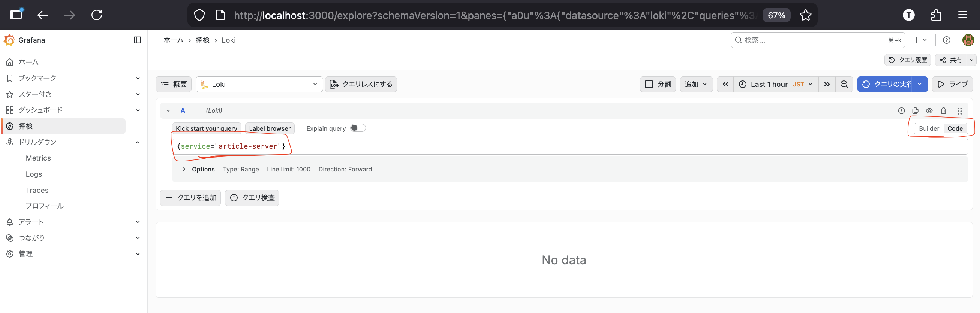Click the Grafana logo
This screenshot has height=313, width=980.
[x=9, y=40]
